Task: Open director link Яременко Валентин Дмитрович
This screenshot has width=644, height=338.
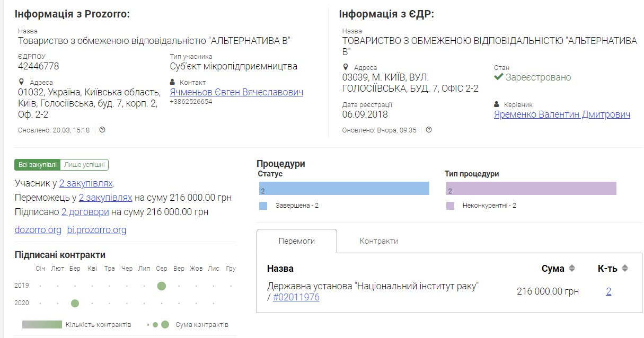Action: pos(562,114)
